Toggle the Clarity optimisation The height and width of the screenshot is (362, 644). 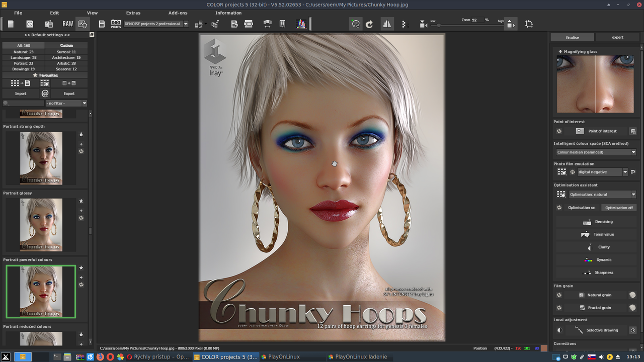pos(597,247)
